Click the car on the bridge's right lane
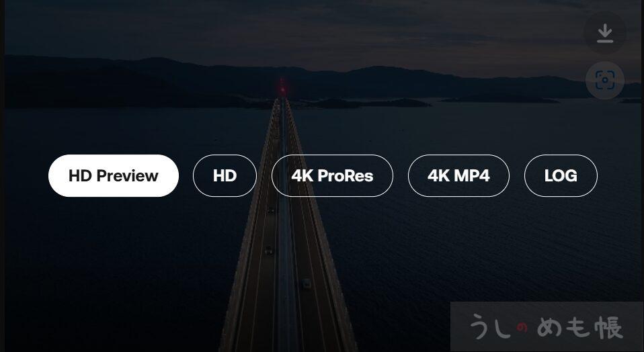This screenshot has height=352, width=644. pos(306,283)
